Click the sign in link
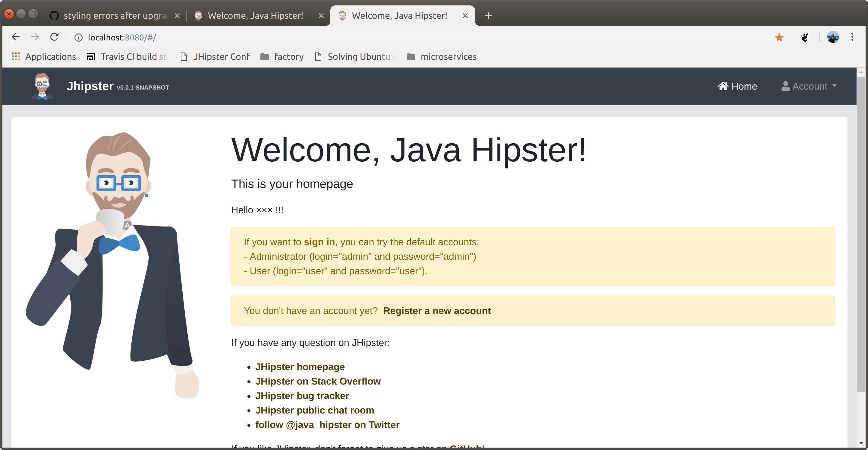 [319, 242]
